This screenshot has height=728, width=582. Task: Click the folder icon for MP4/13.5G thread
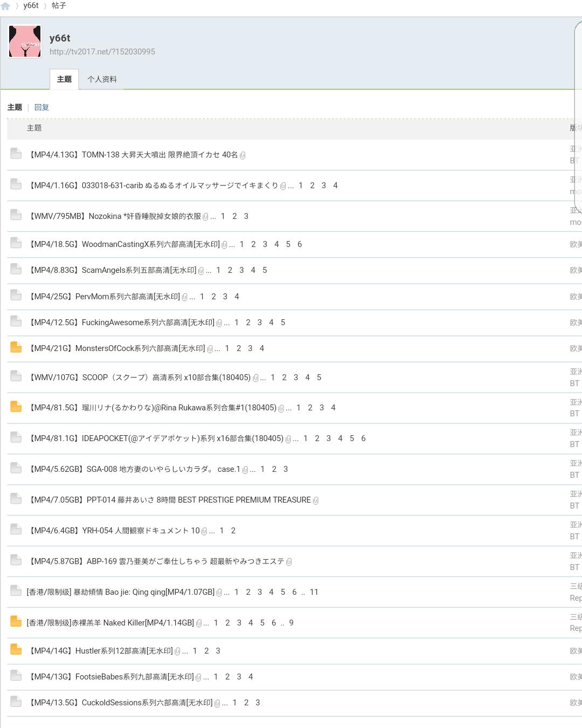pos(16,701)
